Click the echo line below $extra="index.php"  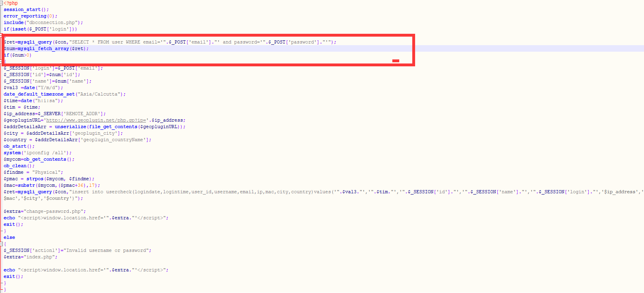point(86,270)
